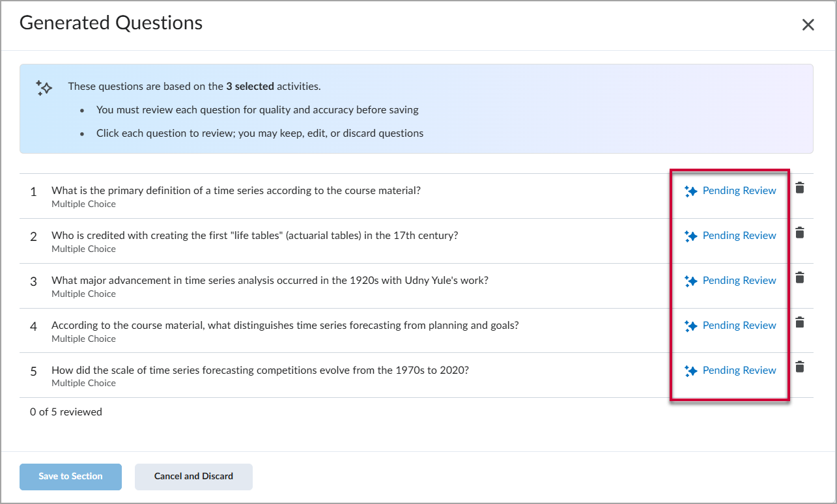Delete question 1 with its trash icon
Viewport: 837px width, 504px height.
tap(800, 188)
